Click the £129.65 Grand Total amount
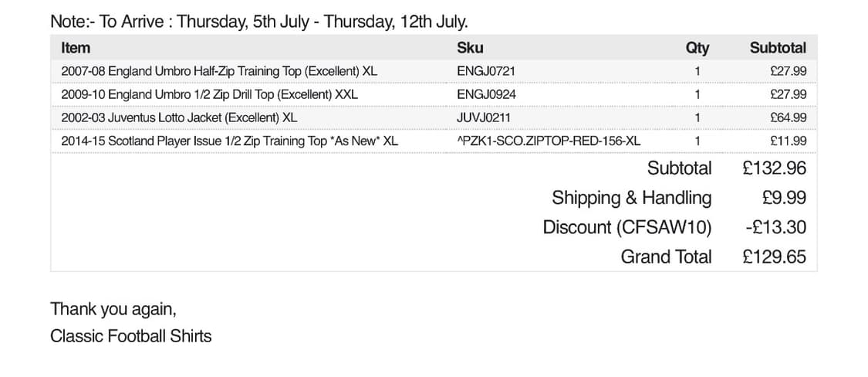868x377 pixels. 775,256
